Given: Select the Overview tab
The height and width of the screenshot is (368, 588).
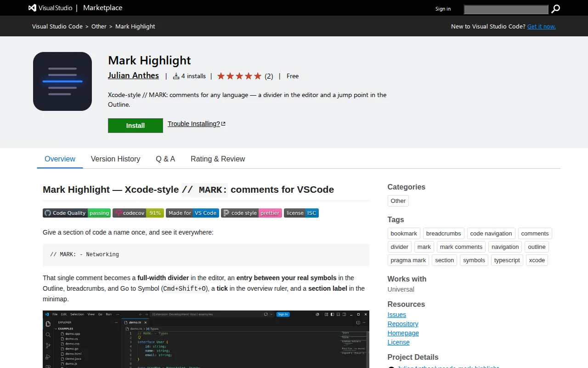Looking at the screenshot, I should (x=60, y=159).
